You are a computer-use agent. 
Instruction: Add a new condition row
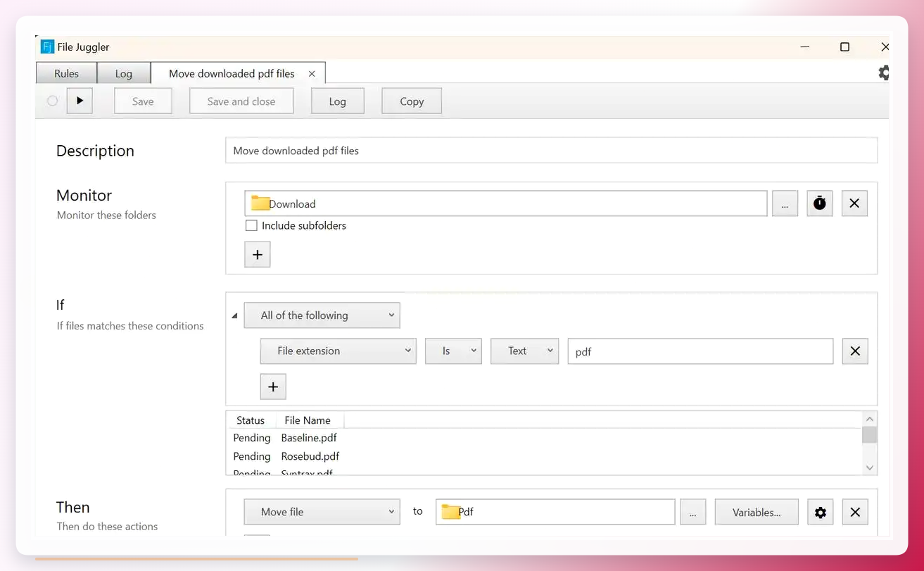pos(273,387)
